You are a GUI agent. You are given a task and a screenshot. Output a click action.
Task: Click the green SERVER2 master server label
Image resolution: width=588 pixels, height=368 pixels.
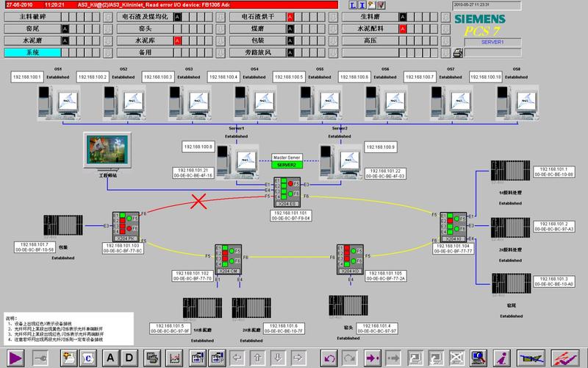[x=287, y=165]
